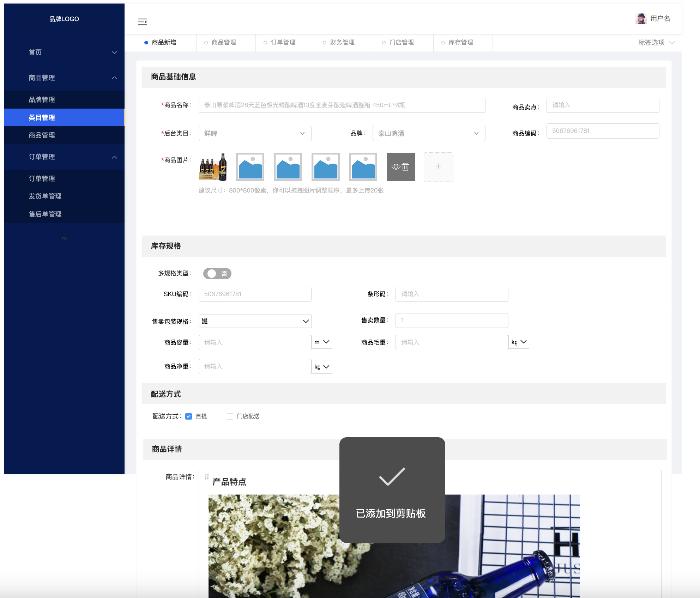The height and width of the screenshot is (598, 700).
Task: Focus the 商品净重 input field
Action: point(255,366)
